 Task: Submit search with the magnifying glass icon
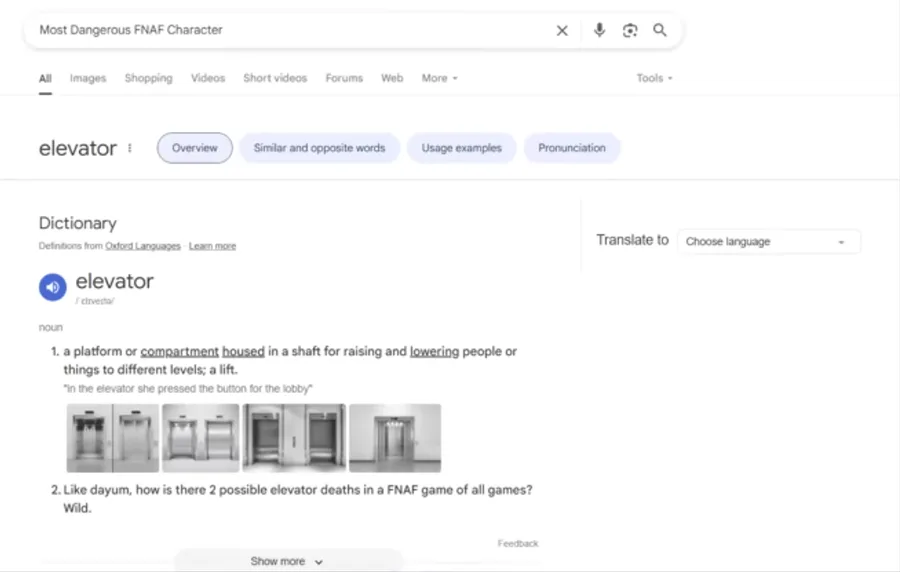[660, 30]
